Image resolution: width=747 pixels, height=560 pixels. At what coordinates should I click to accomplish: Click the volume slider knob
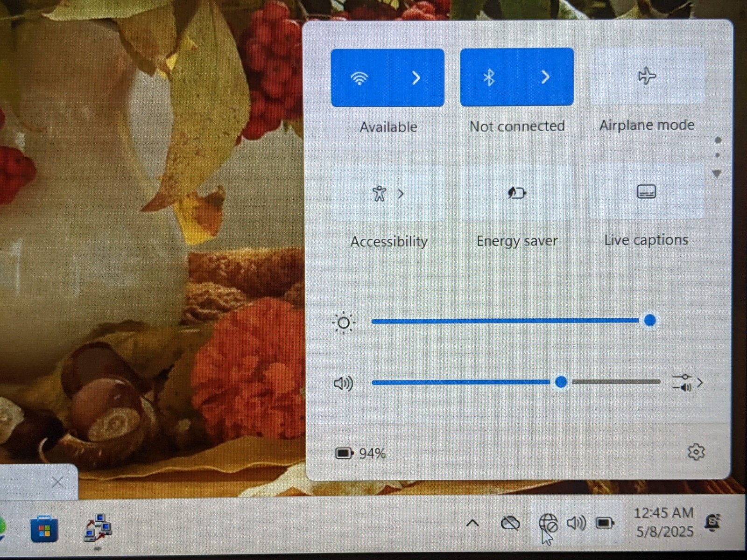click(x=561, y=382)
